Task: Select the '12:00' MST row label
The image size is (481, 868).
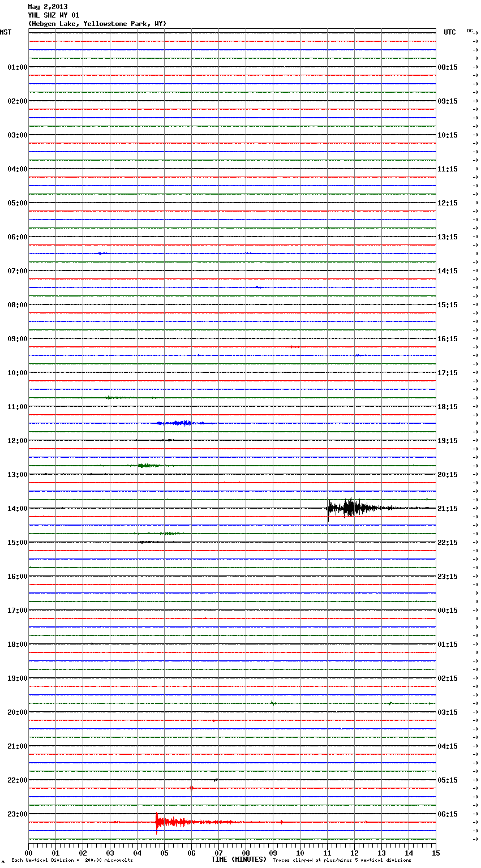Action: pos(18,441)
